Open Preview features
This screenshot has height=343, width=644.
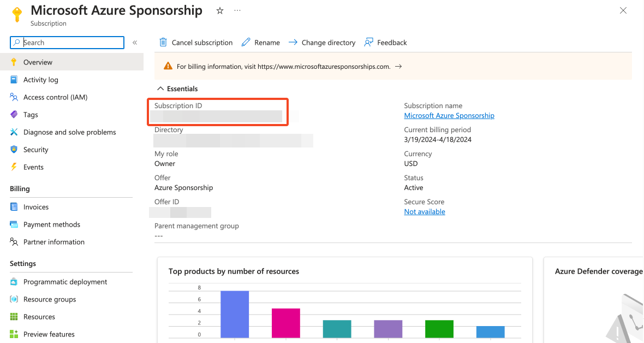[49, 334]
